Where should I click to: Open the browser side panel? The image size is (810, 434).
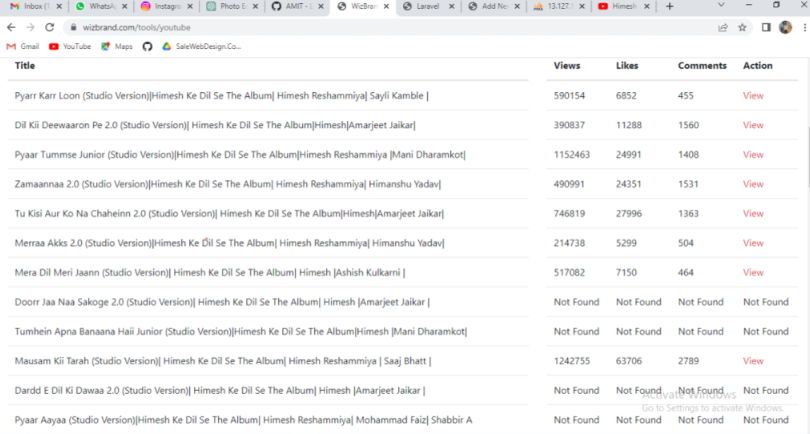pos(766,27)
